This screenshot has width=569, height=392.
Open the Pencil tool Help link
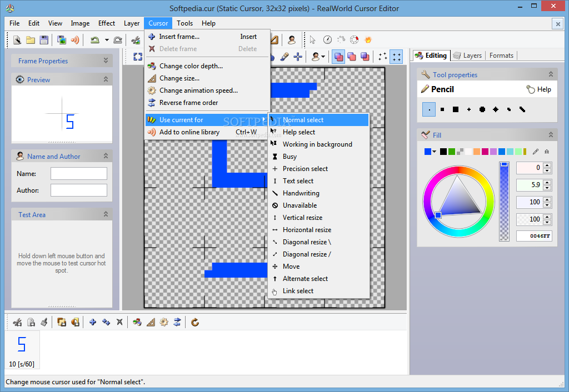pos(539,89)
